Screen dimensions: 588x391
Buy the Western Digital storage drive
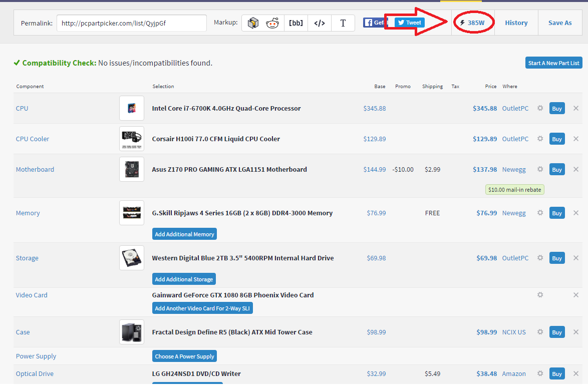click(557, 258)
